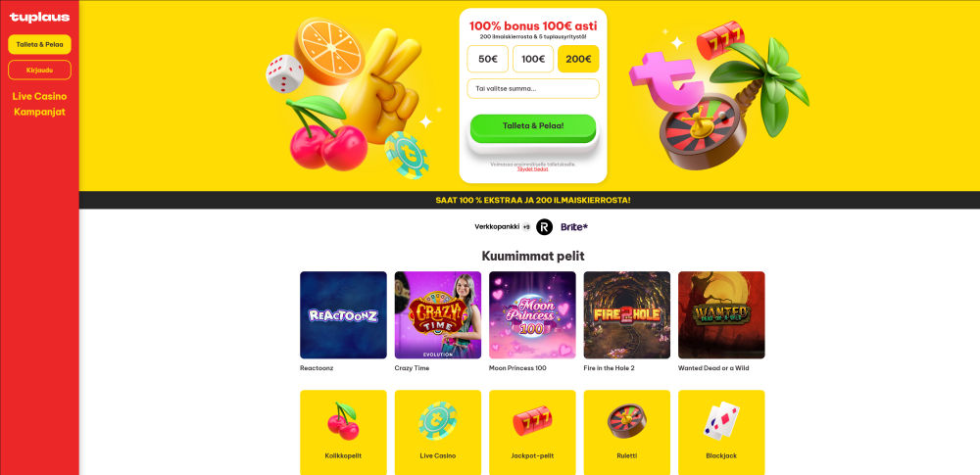
Task: Click the Brite payment logo
Action: point(574,227)
